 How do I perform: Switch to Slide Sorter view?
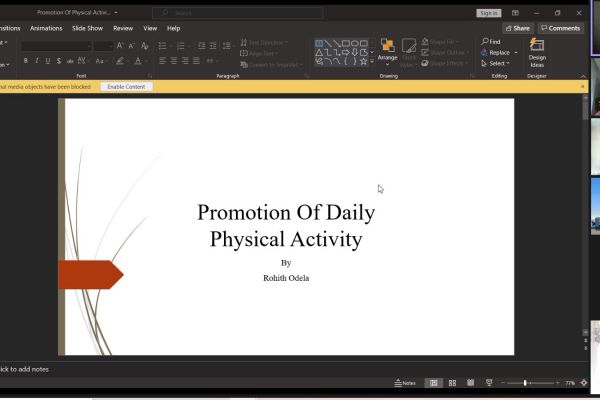tap(452, 383)
